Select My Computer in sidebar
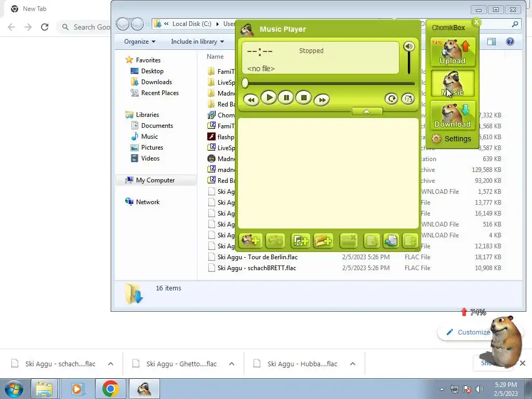 click(156, 180)
